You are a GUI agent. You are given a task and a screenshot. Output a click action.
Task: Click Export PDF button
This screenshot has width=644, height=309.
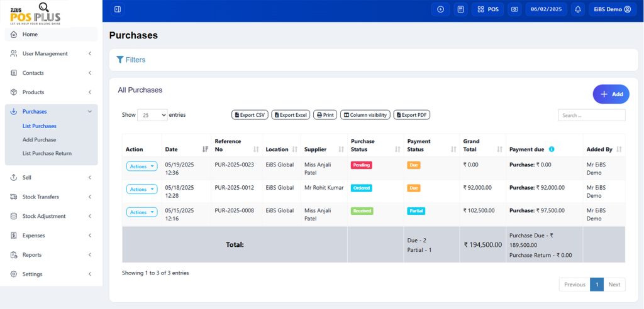tap(412, 115)
